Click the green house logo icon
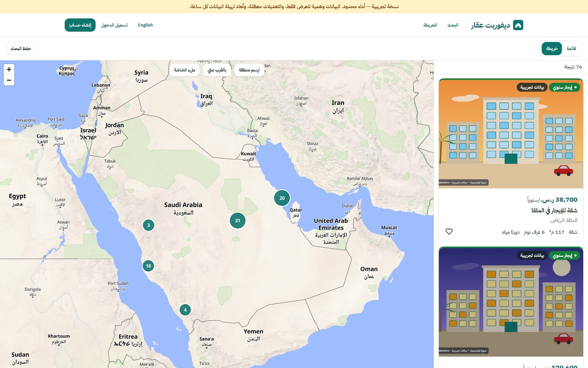The width and height of the screenshot is (588, 368). [x=518, y=25]
